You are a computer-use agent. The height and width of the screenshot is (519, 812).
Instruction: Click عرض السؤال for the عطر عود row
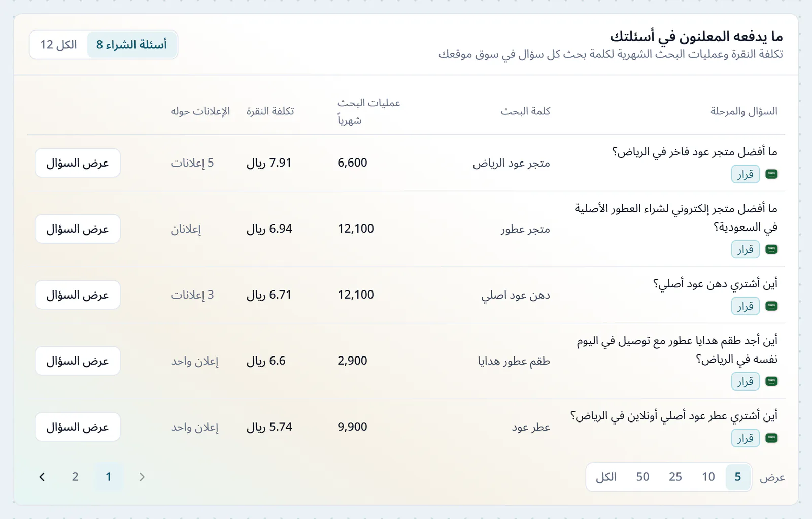78,427
